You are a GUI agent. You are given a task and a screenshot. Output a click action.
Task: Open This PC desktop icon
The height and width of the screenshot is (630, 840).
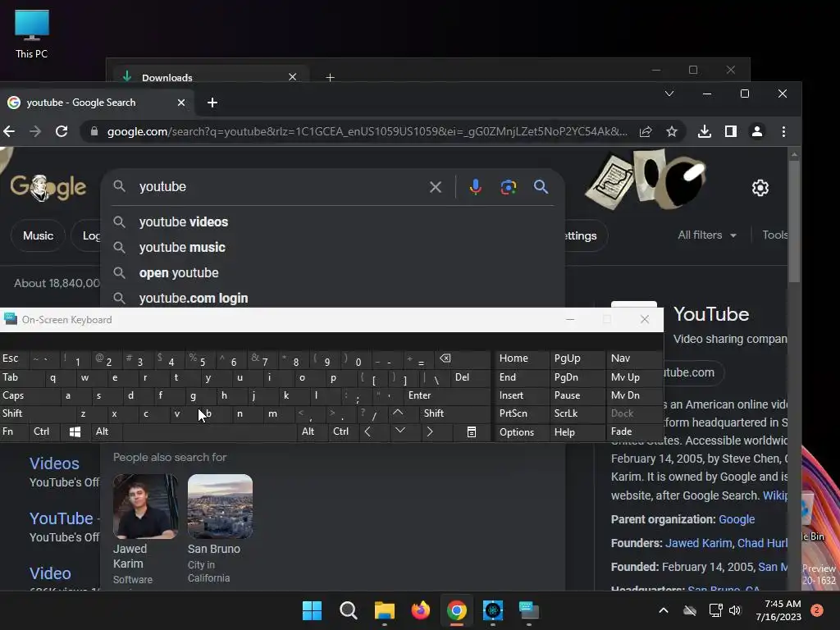tap(32, 34)
